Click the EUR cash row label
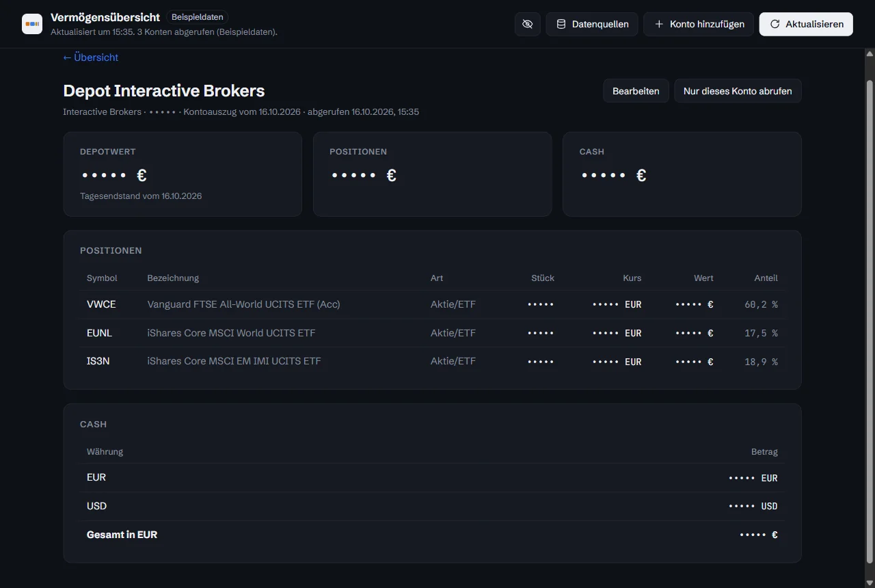875x588 pixels. pos(96,477)
